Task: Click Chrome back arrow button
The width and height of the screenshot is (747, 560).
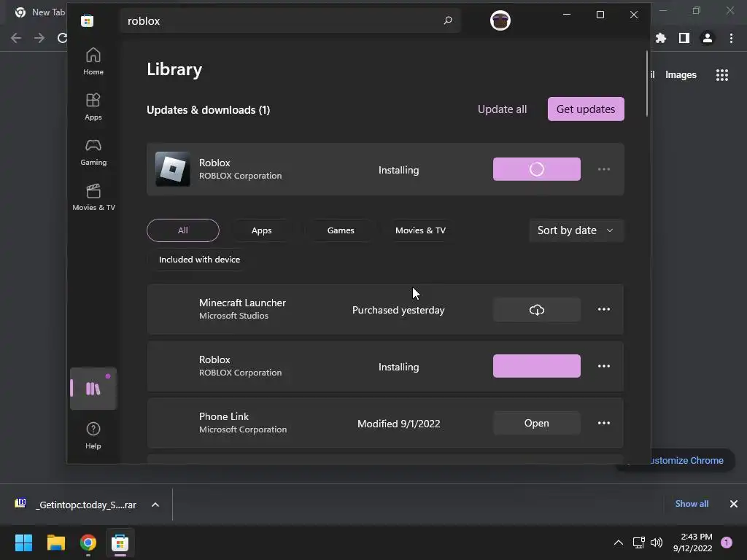Action: pos(16,38)
